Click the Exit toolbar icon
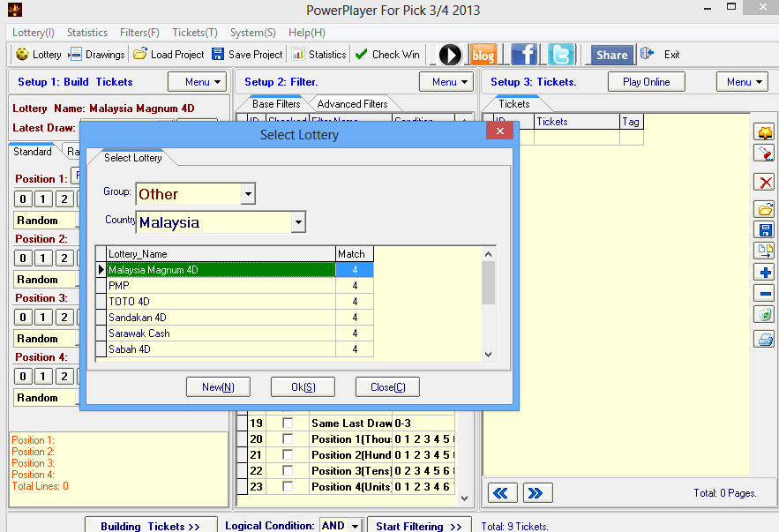779x532 pixels. click(x=647, y=54)
